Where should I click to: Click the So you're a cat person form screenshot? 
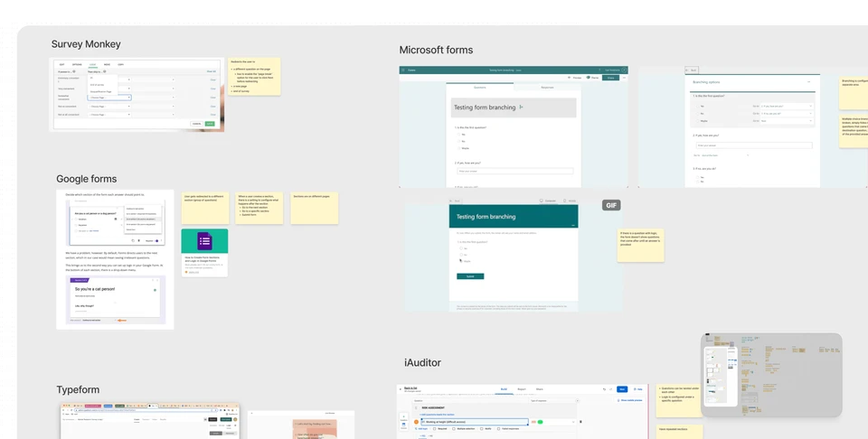point(117,300)
